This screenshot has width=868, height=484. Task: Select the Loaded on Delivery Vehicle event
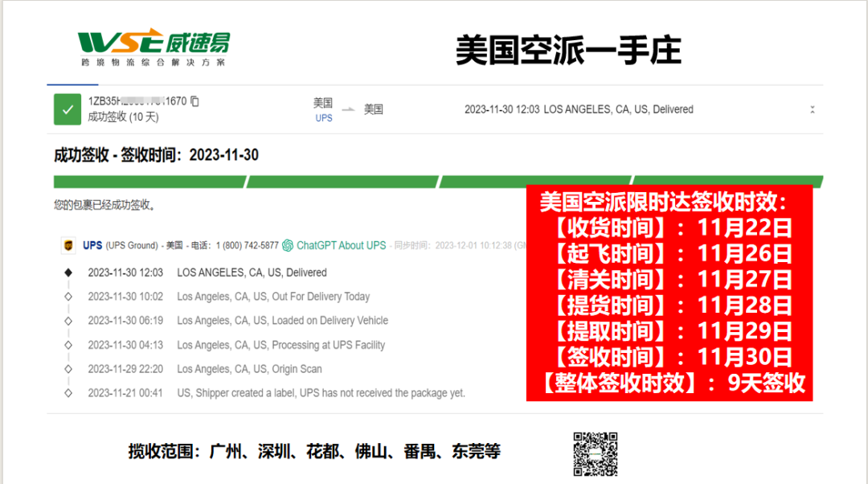pyautogui.click(x=282, y=321)
